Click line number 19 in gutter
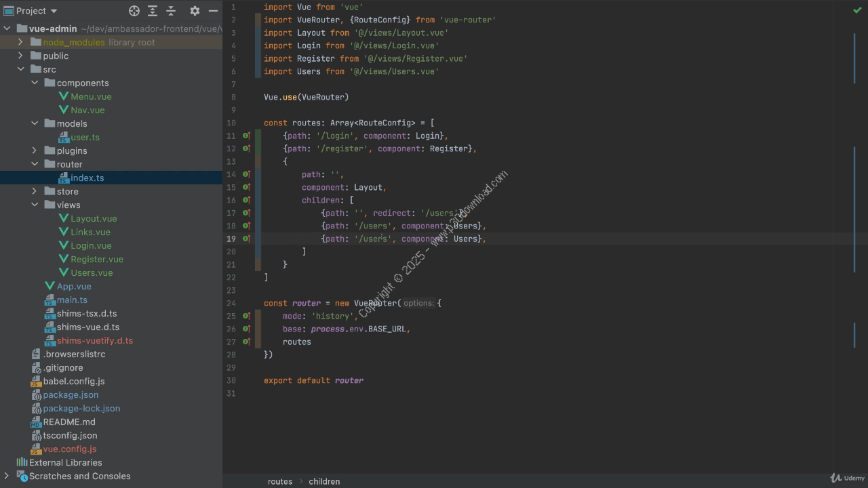Image resolution: width=868 pixels, height=488 pixels. (231, 239)
